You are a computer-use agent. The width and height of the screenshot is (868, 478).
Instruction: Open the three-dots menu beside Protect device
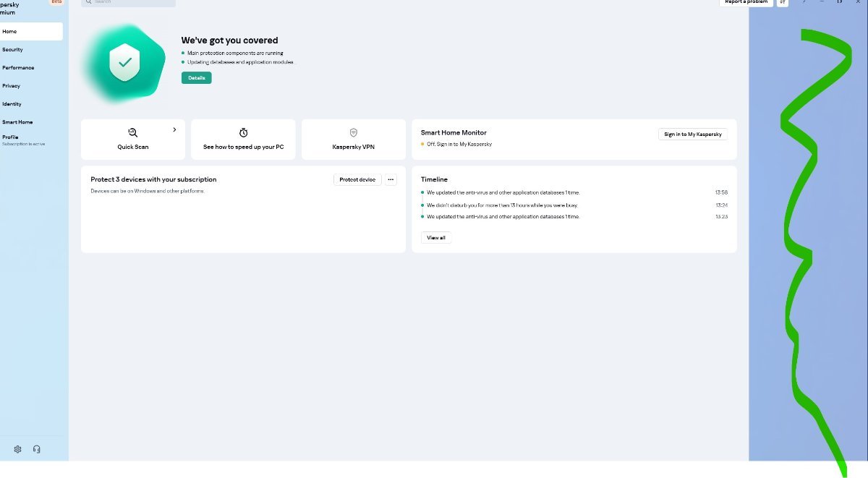(391, 179)
